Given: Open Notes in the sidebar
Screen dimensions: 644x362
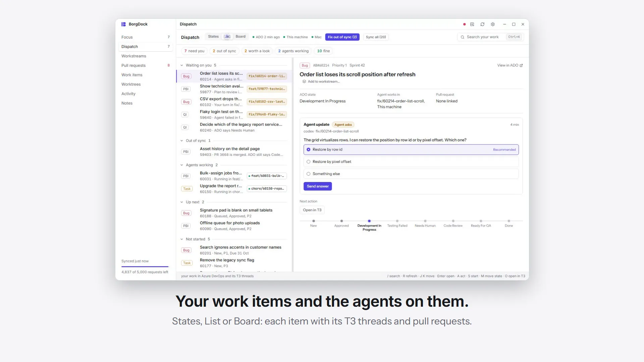Looking at the screenshot, I should tap(145, 103).
